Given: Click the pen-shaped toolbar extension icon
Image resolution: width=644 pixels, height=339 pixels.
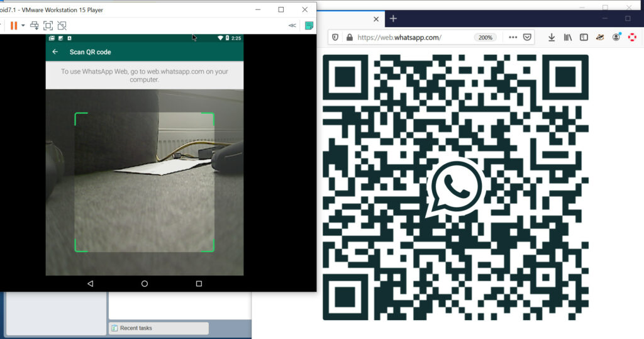Looking at the screenshot, I should tap(600, 37).
